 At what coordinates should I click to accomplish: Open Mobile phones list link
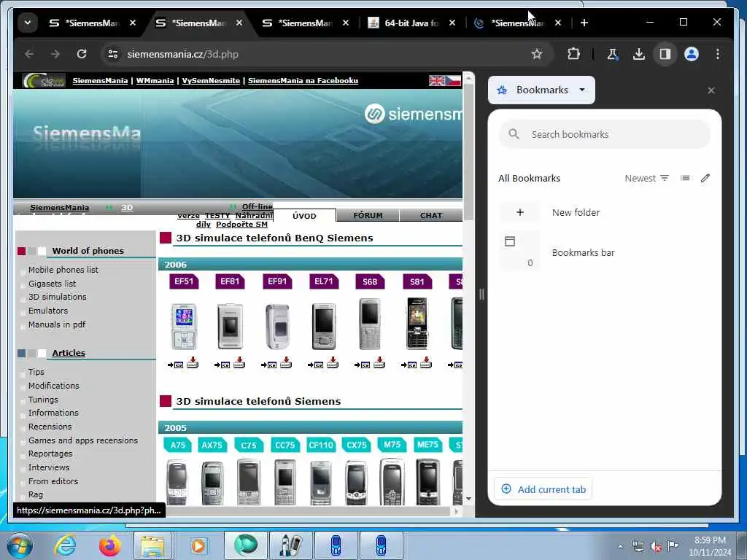pyautogui.click(x=63, y=270)
